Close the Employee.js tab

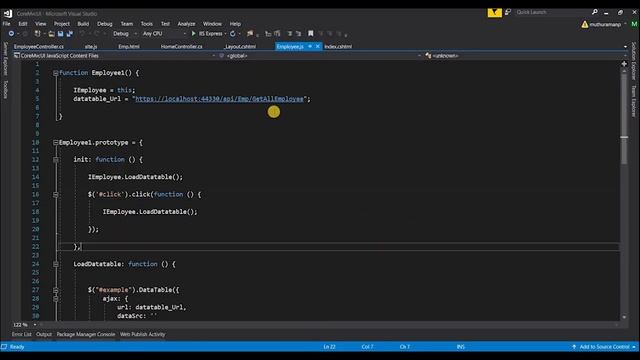[318, 47]
